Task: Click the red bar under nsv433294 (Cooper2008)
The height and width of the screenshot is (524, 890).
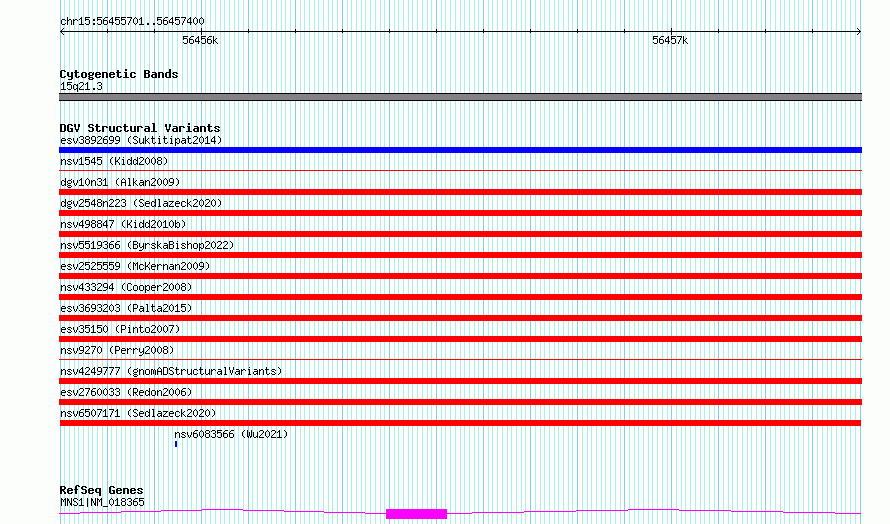Action: [x=460, y=297]
